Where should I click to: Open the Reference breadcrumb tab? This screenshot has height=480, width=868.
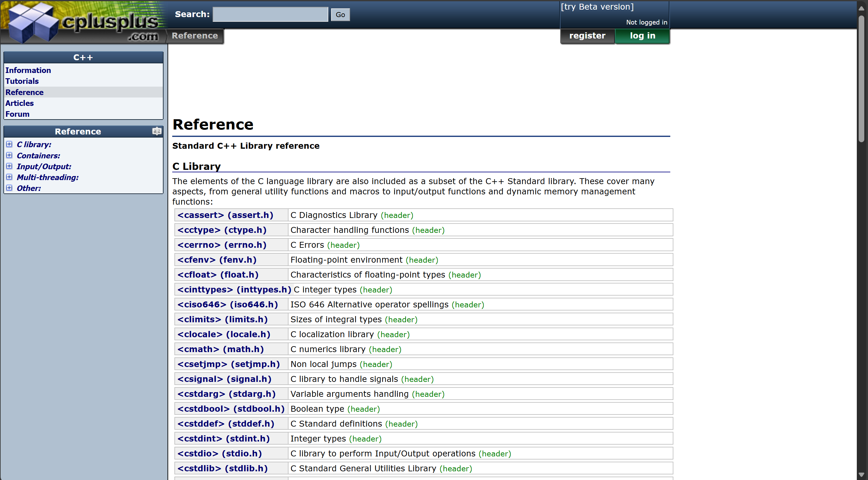[195, 36]
